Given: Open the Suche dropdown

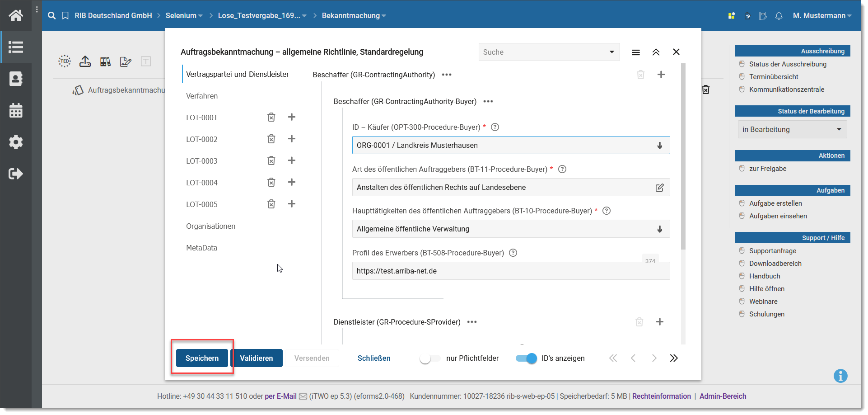Looking at the screenshot, I should (549, 52).
